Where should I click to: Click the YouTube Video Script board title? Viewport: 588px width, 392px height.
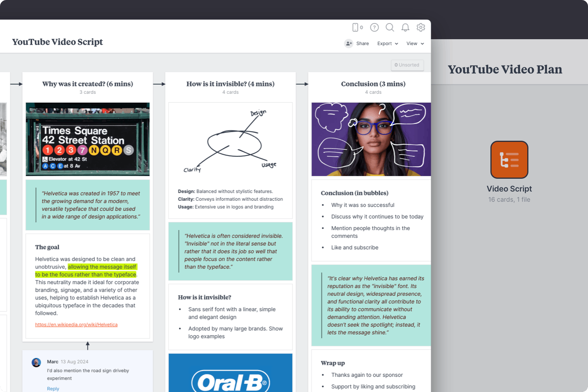pos(57,42)
